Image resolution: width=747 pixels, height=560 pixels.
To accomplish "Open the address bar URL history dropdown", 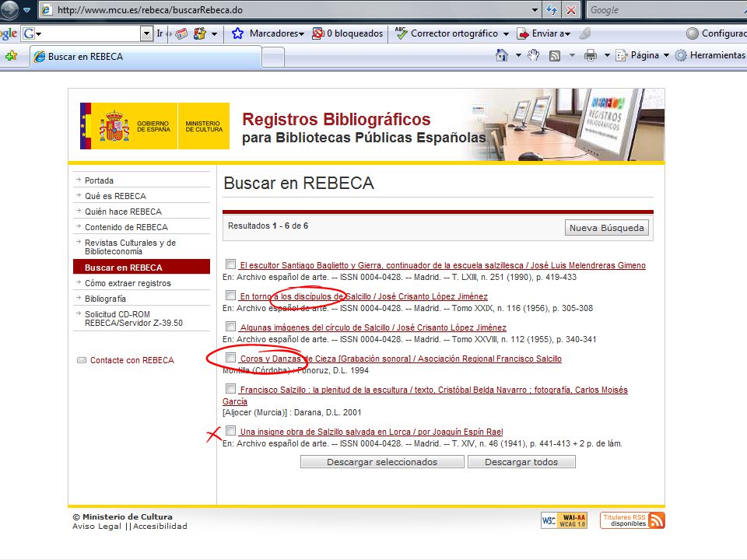I will pyautogui.click(x=535, y=9).
